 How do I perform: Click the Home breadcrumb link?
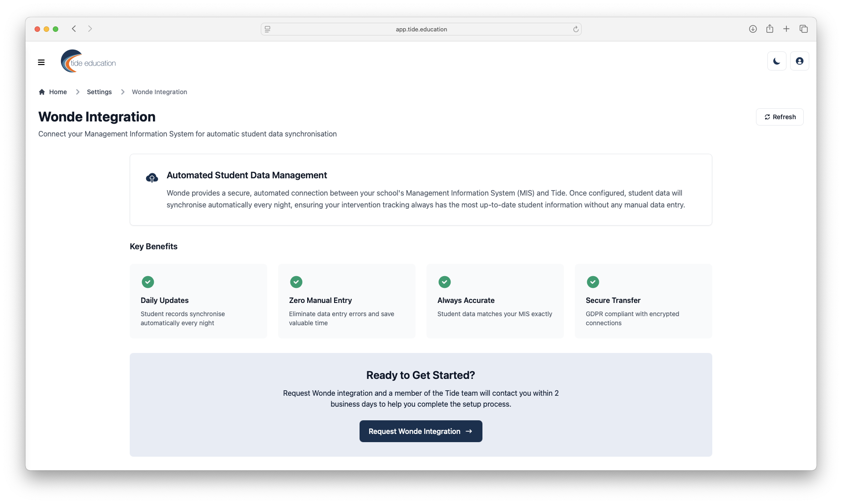click(53, 92)
